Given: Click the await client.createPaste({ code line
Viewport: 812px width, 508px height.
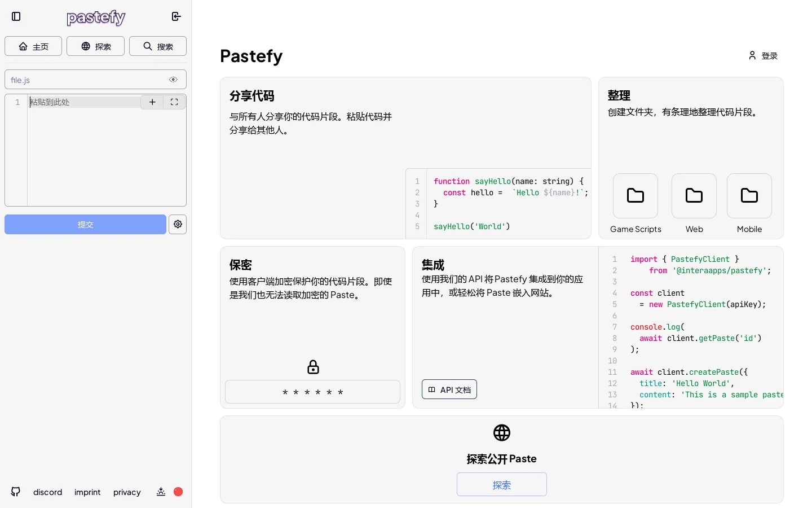Looking at the screenshot, I should click(x=689, y=372).
